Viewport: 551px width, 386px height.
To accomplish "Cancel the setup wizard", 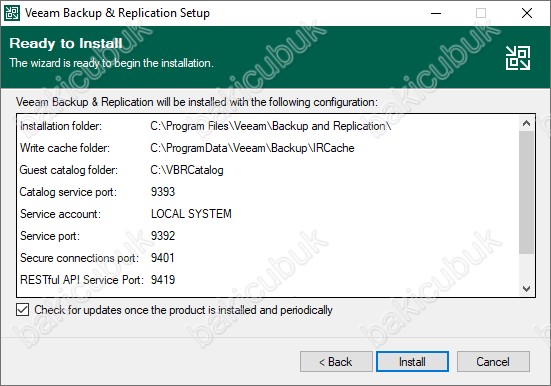I will (x=493, y=361).
